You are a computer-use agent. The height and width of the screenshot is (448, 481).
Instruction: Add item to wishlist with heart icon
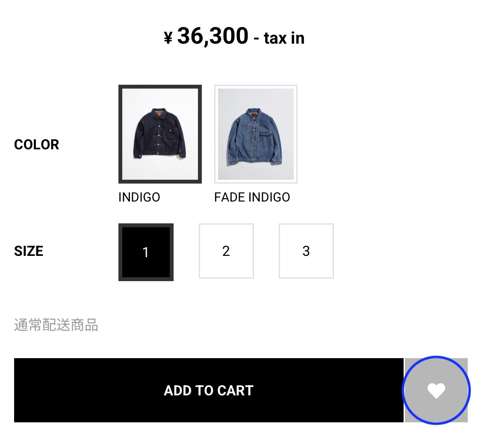tap(436, 390)
